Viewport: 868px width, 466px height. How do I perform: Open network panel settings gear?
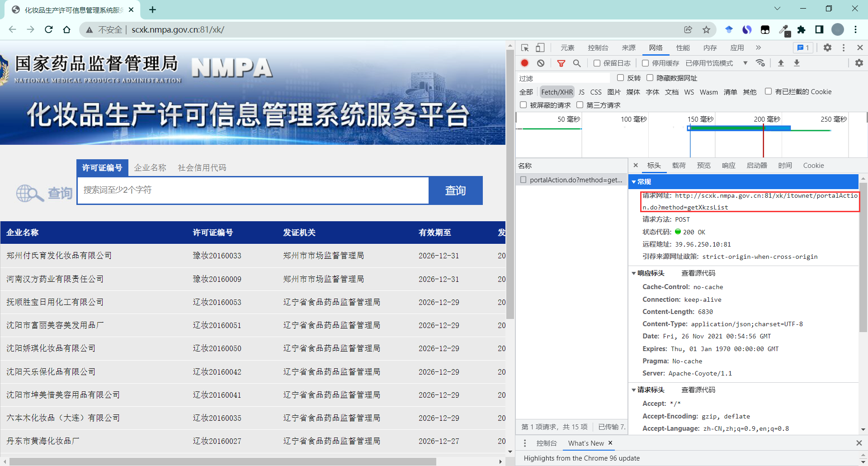click(x=859, y=63)
